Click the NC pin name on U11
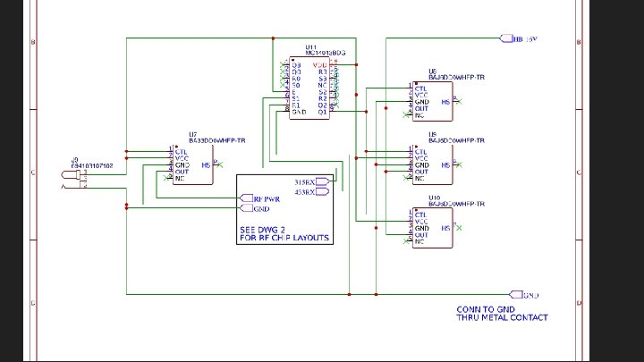Viewport: 644px width, 362px height. (x=322, y=86)
